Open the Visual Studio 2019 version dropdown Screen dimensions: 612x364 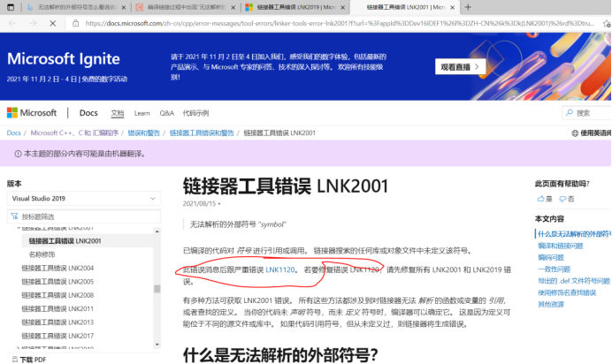pos(84,199)
